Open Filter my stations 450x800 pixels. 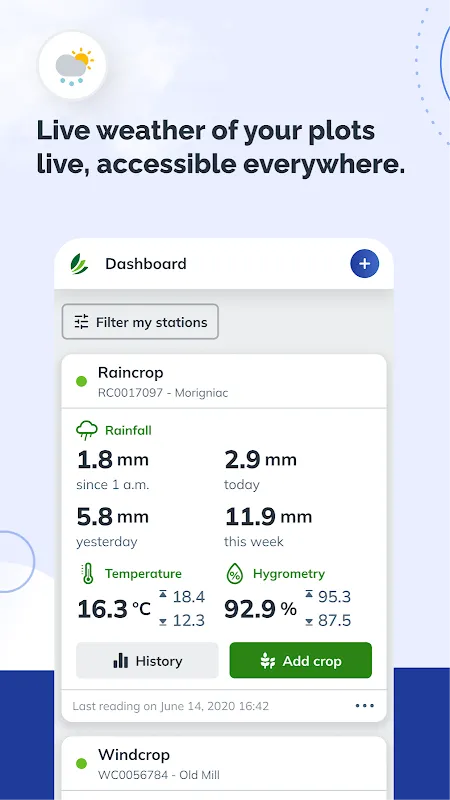(140, 322)
